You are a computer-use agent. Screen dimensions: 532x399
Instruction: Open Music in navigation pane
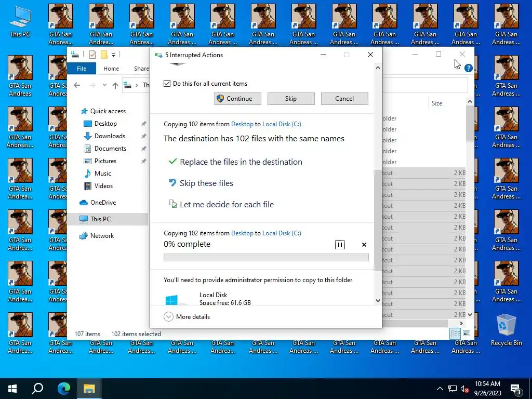[97, 174]
